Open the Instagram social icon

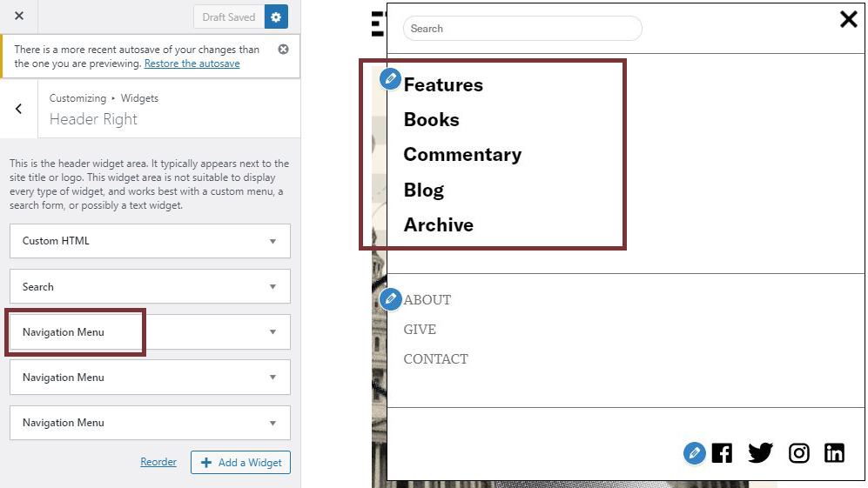pos(798,452)
